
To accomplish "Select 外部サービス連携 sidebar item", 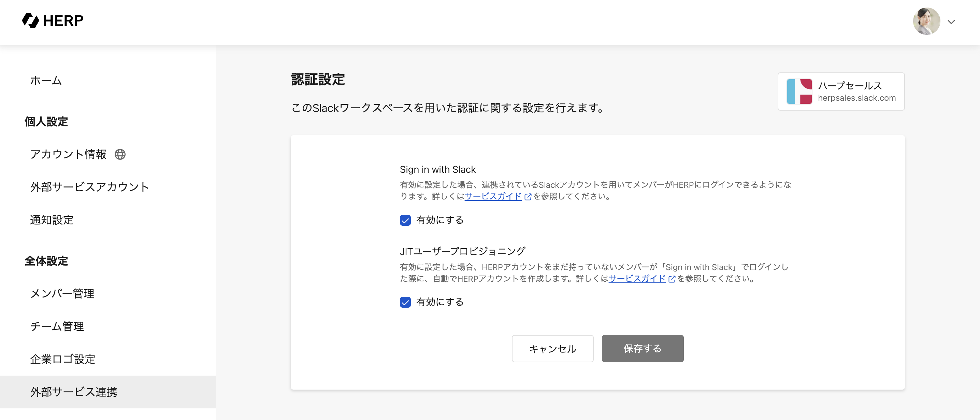I will pyautogui.click(x=74, y=392).
